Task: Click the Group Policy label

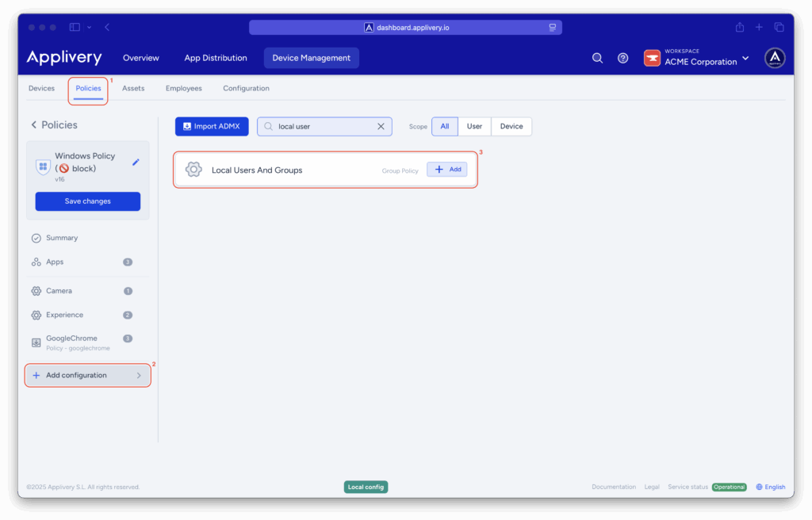Action: point(400,170)
